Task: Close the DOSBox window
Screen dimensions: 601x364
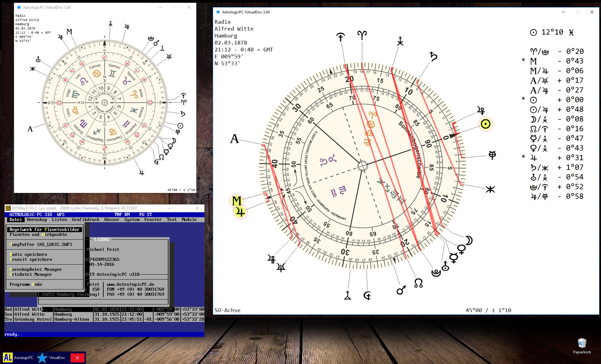Action: point(197,208)
